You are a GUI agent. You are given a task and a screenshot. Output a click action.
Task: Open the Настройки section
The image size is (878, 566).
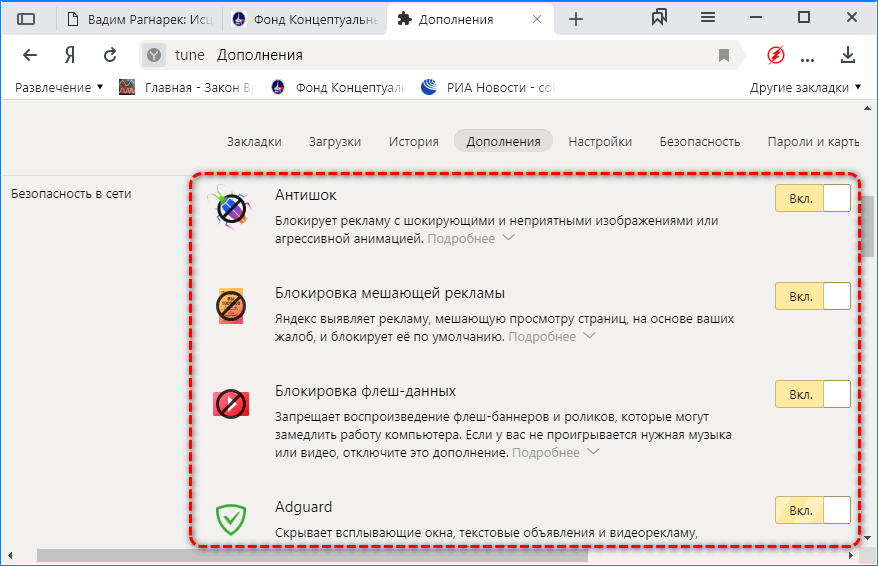(600, 142)
